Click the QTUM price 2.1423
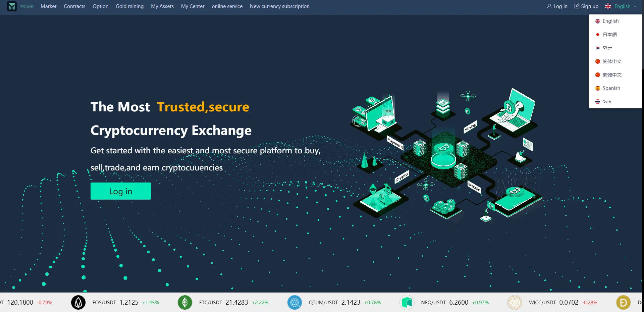This screenshot has width=644, height=312. pyautogui.click(x=351, y=302)
